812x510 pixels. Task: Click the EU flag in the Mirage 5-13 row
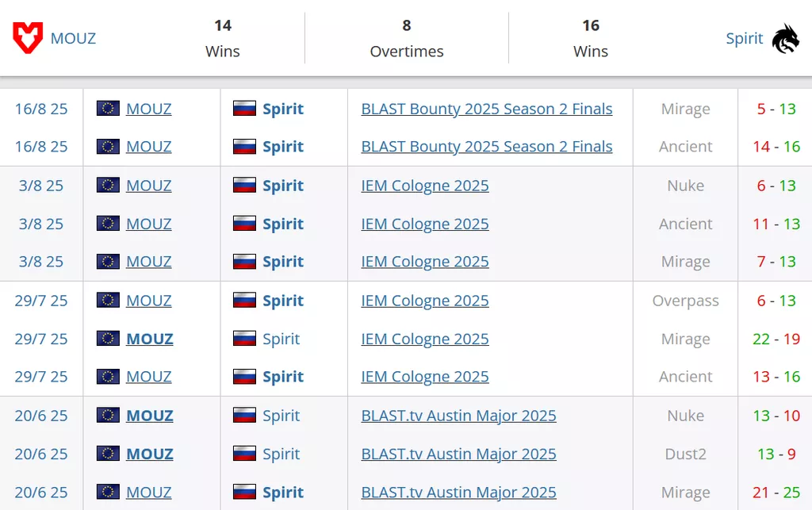pos(108,109)
